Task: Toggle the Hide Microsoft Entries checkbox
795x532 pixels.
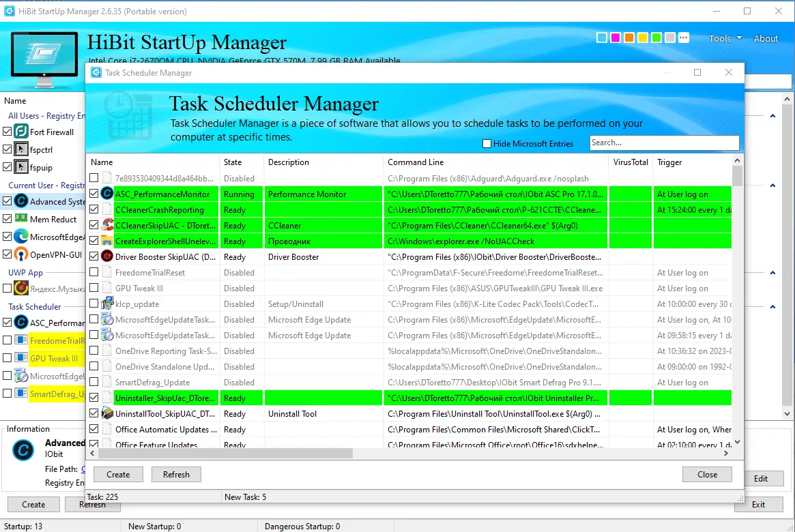Action: coord(487,143)
